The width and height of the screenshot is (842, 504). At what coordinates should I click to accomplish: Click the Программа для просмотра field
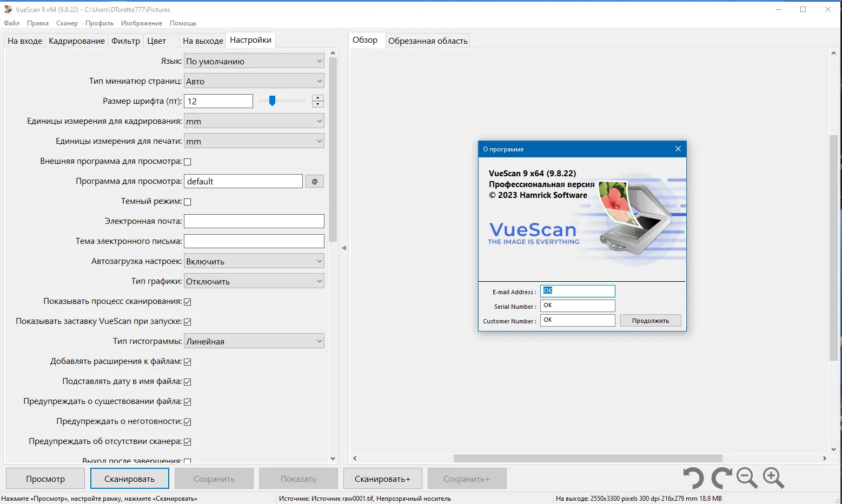(x=243, y=181)
